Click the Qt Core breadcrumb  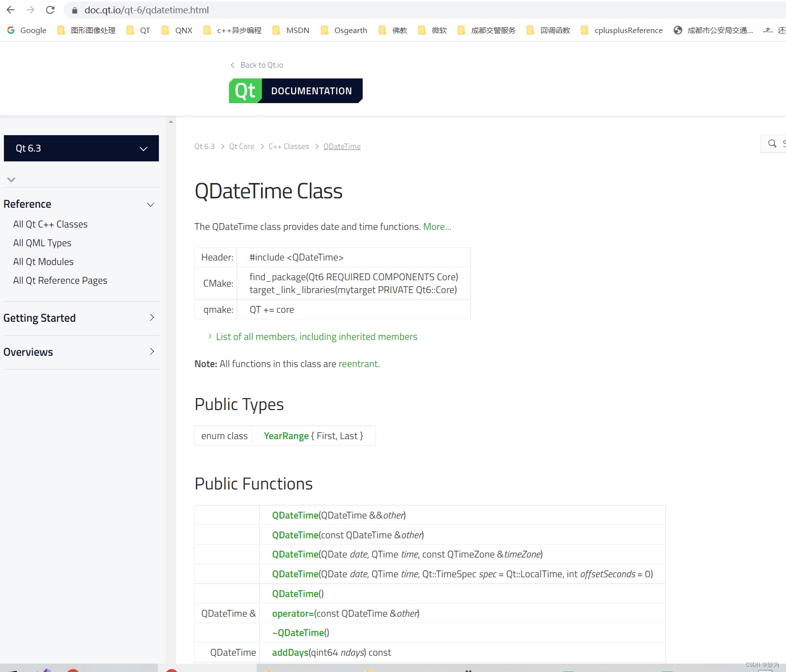point(241,147)
